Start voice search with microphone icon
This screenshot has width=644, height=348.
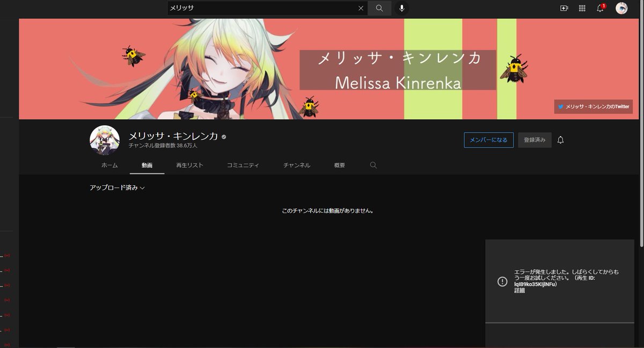[x=401, y=8]
